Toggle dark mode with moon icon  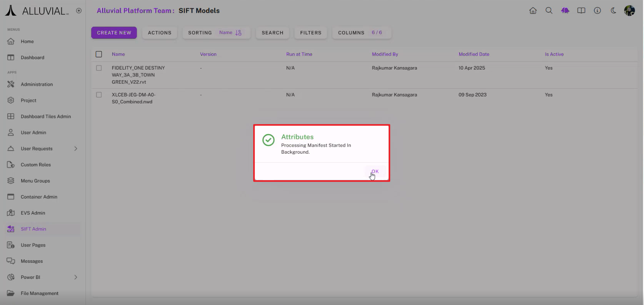click(613, 11)
